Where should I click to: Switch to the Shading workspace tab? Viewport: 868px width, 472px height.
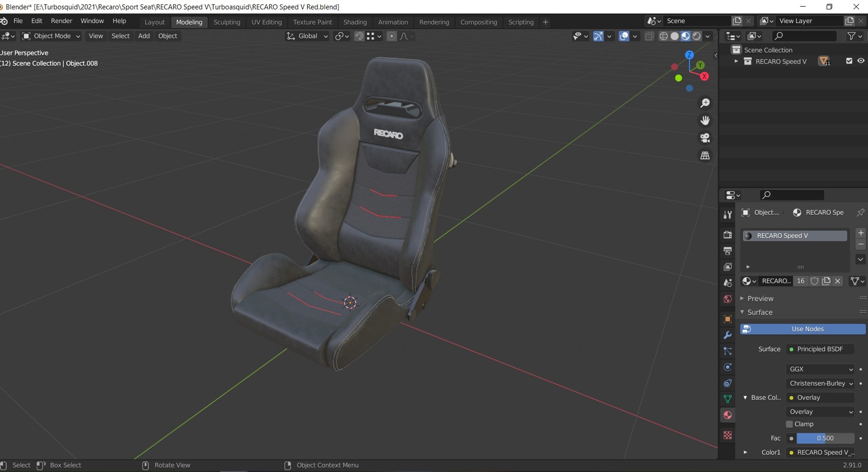point(355,22)
